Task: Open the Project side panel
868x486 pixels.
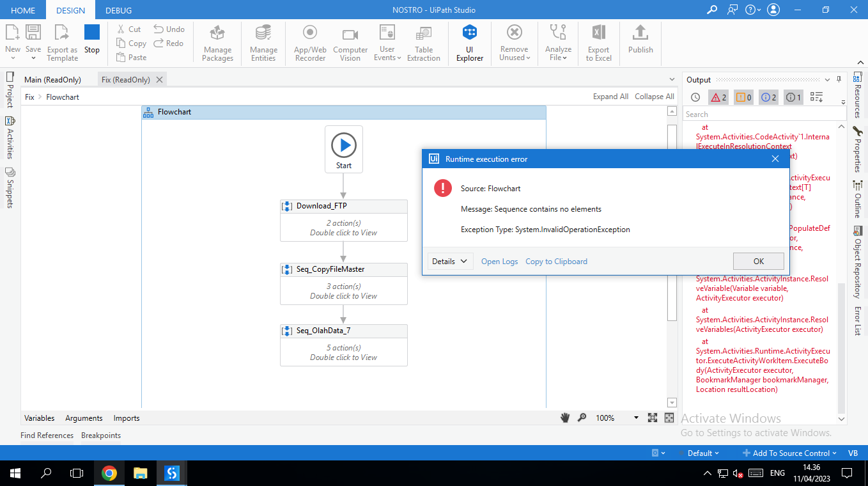Action: [10, 90]
